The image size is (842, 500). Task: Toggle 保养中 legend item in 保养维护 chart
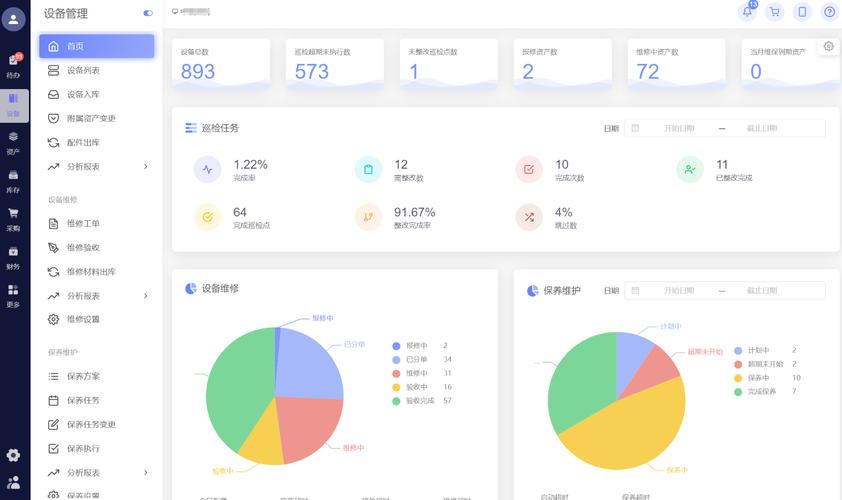tap(767, 378)
